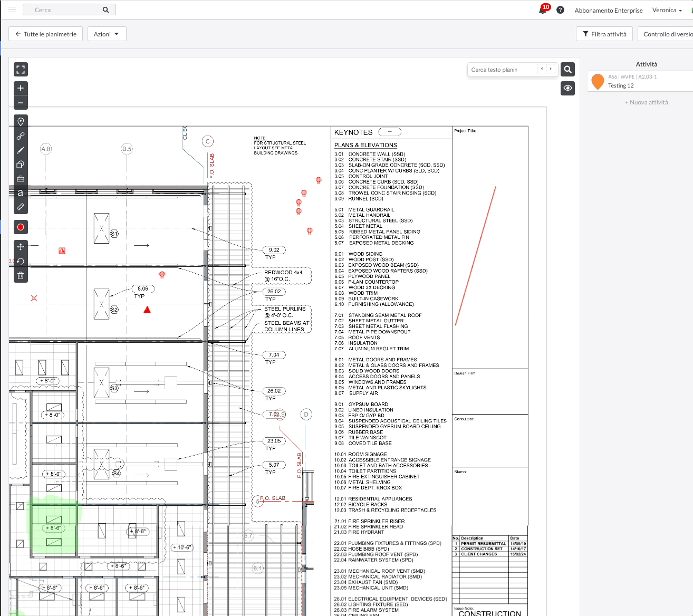
Task: Click Filtra attività button
Action: [x=604, y=34]
